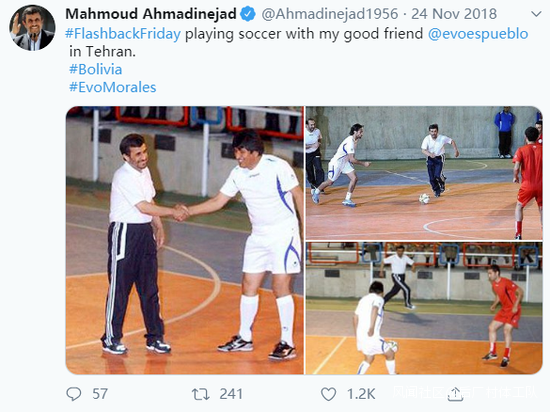Screen dimensions: 550x412
Task: Open the #Bolivia hashtag
Action: [x=95, y=69]
